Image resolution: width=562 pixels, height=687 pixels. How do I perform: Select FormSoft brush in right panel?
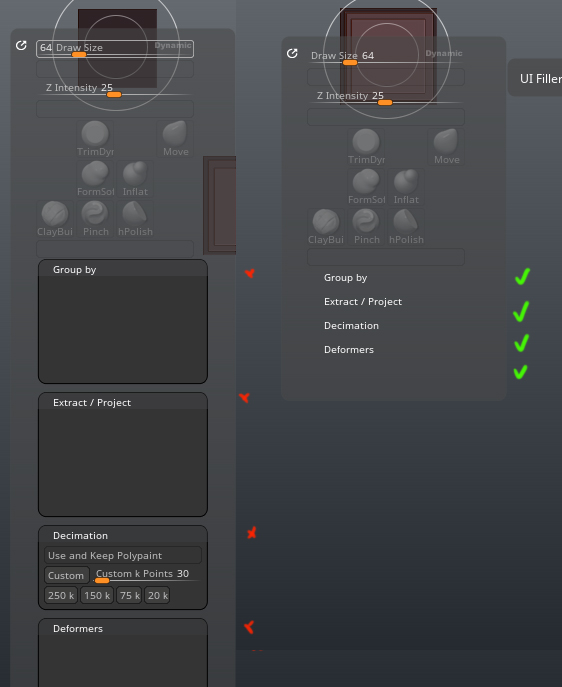click(366, 187)
